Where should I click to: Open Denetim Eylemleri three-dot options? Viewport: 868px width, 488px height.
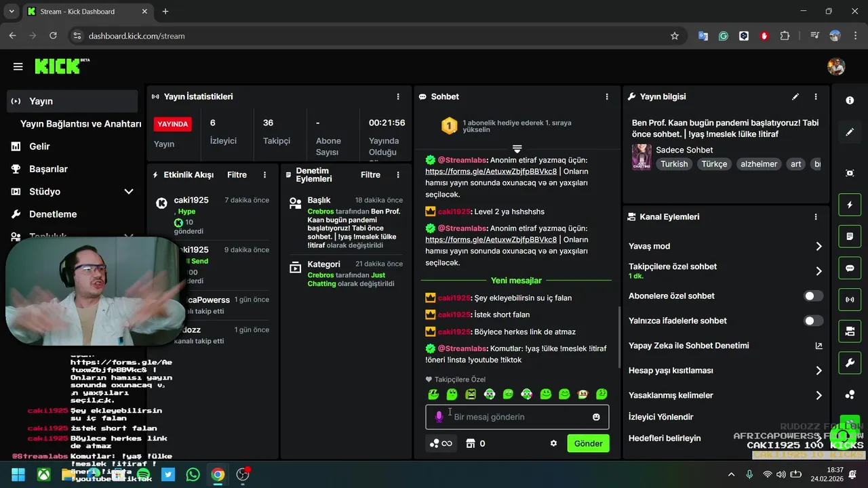[398, 175]
